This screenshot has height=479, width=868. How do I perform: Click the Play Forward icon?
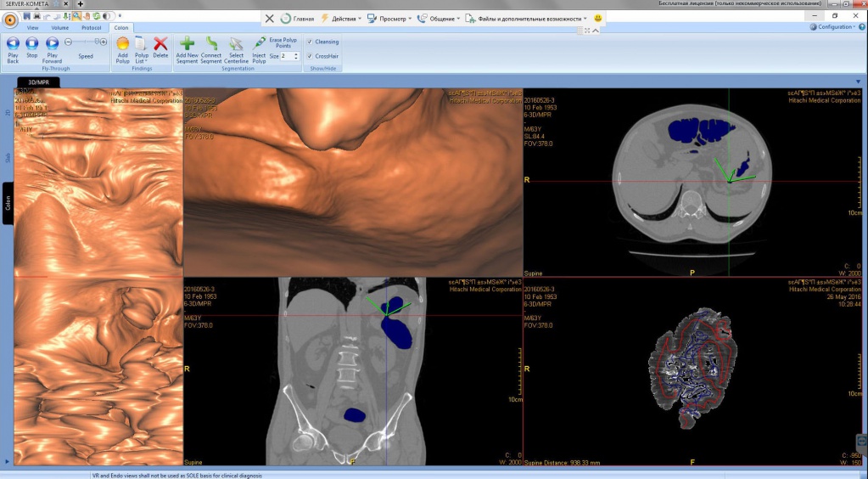pos(52,44)
